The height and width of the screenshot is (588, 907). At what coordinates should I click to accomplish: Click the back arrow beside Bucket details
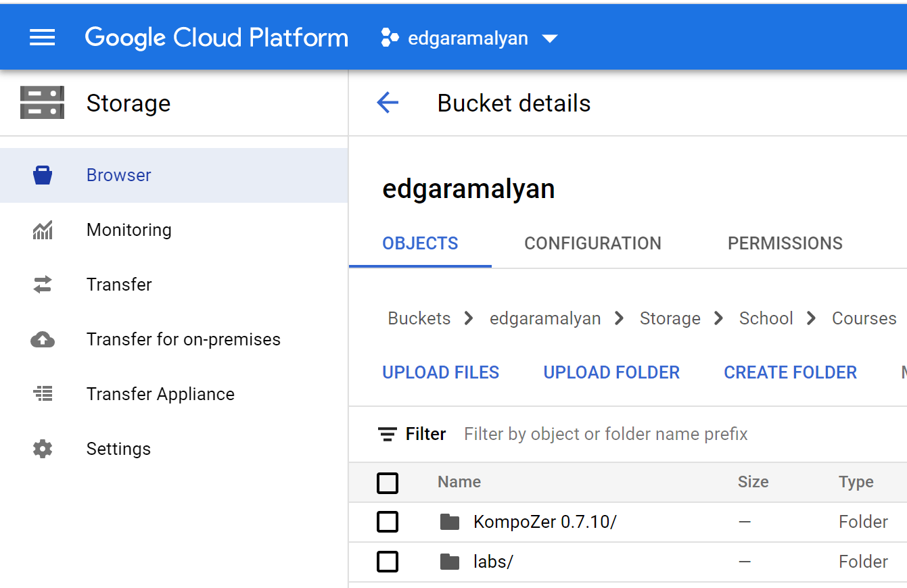pyautogui.click(x=388, y=103)
